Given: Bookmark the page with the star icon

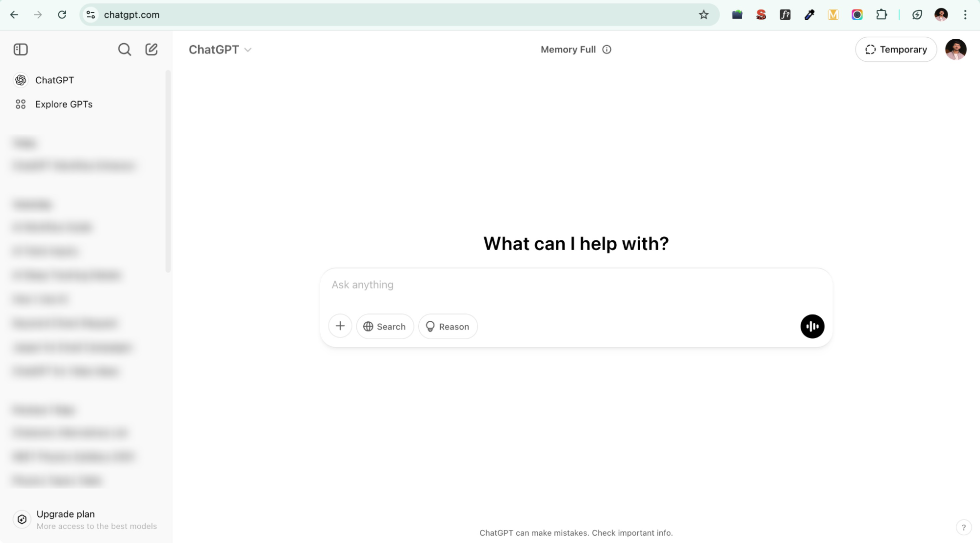Looking at the screenshot, I should [x=704, y=15].
